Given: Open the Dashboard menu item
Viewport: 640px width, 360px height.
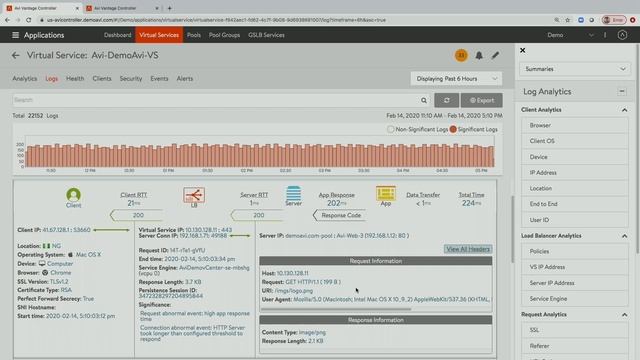Looking at the screenshot, I should pyautogui.click(x=118, y=35).
